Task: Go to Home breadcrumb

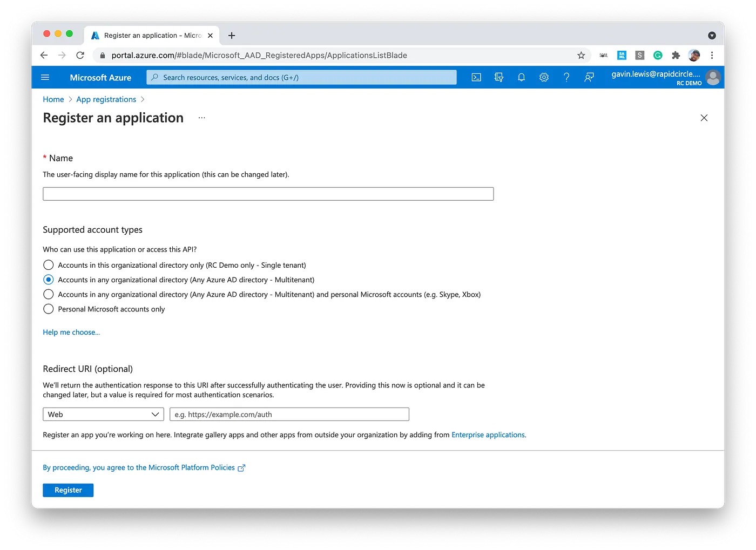Action: coord(53,99)
